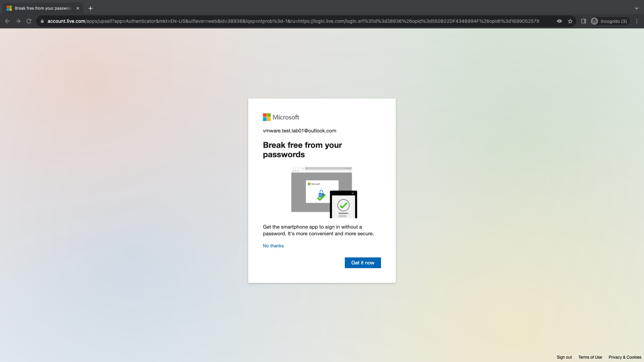Screen dimensions: 644x362
Task: Click the eye icon in the address bar
Action: (559, 21)
